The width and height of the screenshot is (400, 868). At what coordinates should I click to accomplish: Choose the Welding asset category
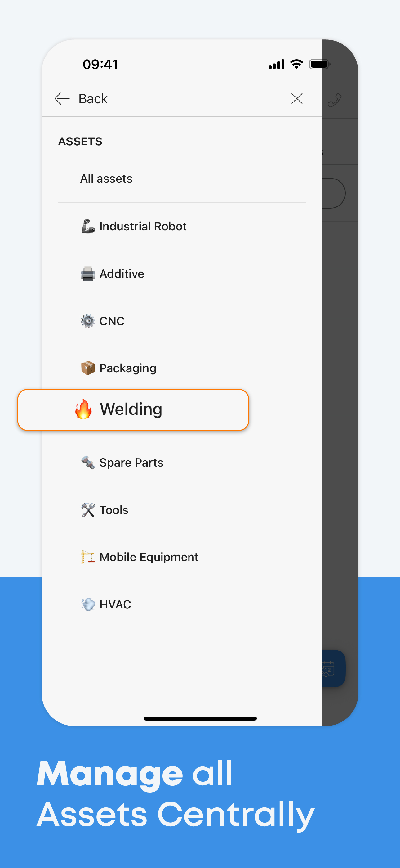click(133, 410)
